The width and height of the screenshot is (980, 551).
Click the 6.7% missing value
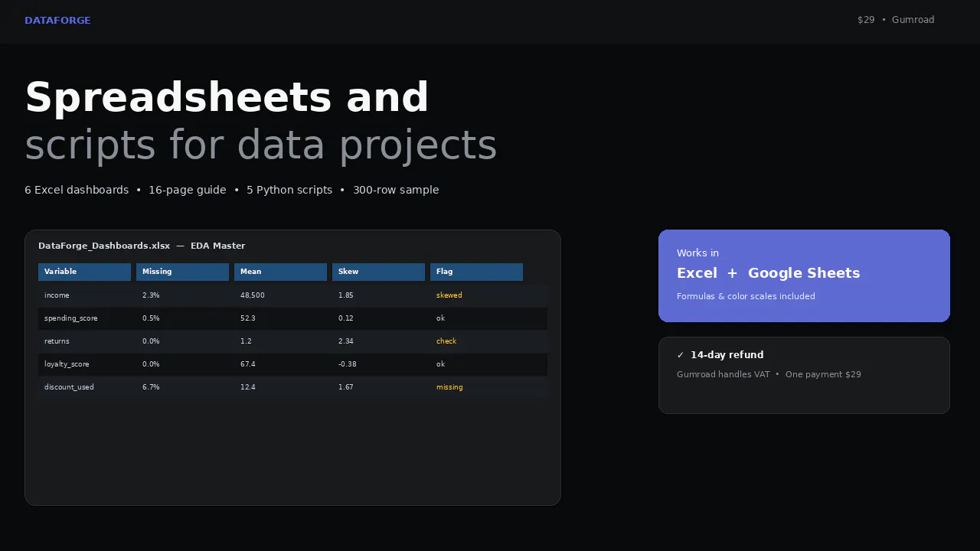[151, 387]
